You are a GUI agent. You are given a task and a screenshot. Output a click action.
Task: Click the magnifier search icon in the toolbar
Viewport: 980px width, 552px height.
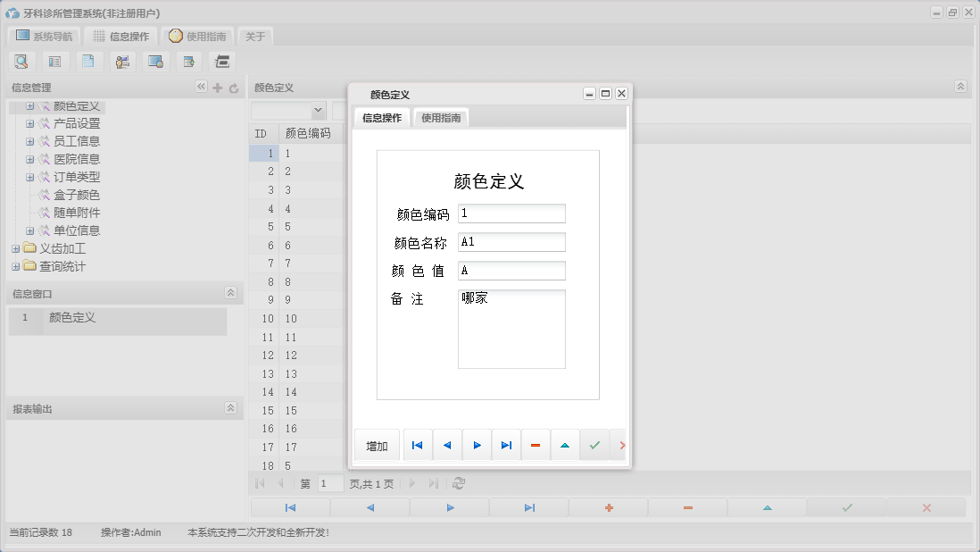coord(21,62)
